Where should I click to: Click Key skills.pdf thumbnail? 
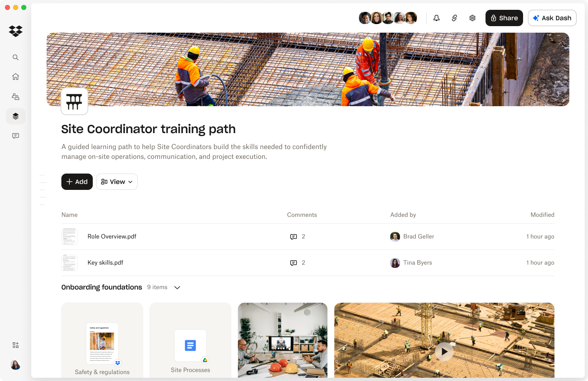[x=69, y=263]
